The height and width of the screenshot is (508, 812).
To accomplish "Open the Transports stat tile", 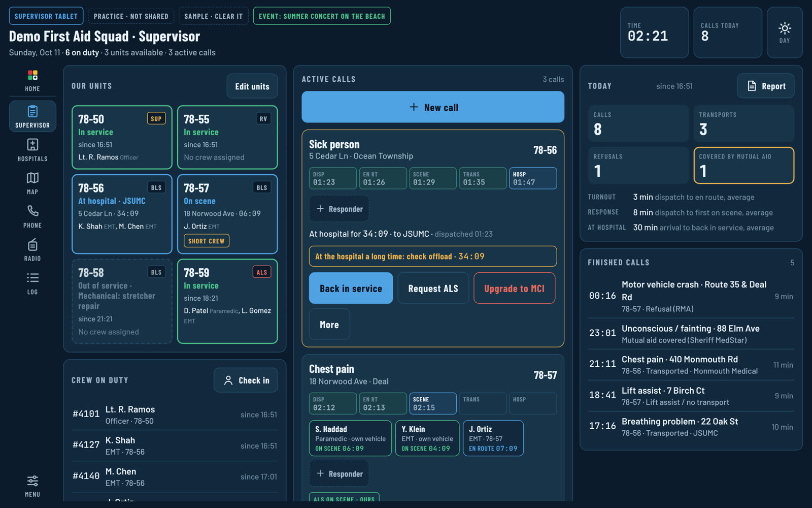I will click(x=743, y=123).
